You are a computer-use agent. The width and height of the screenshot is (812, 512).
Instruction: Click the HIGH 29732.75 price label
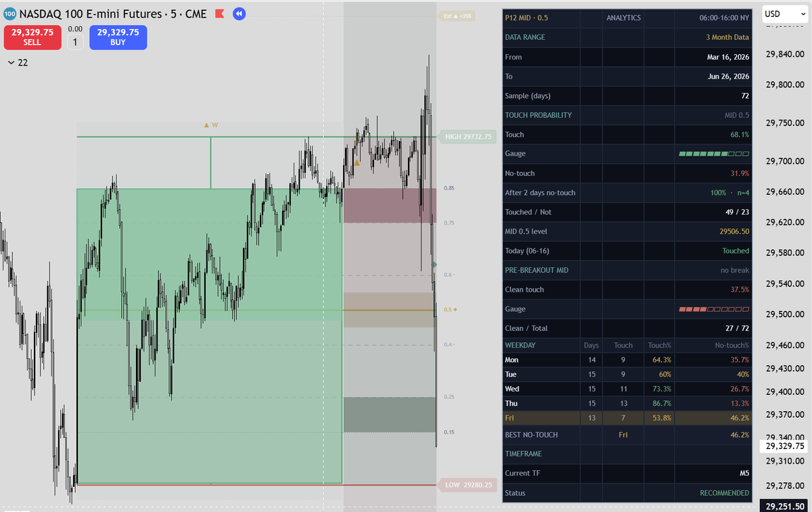click(x=467, y=137)
